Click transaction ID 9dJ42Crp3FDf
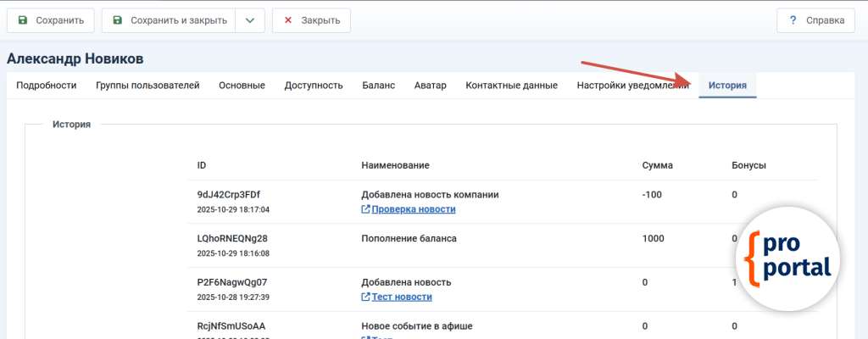 (x=229, y=194)
